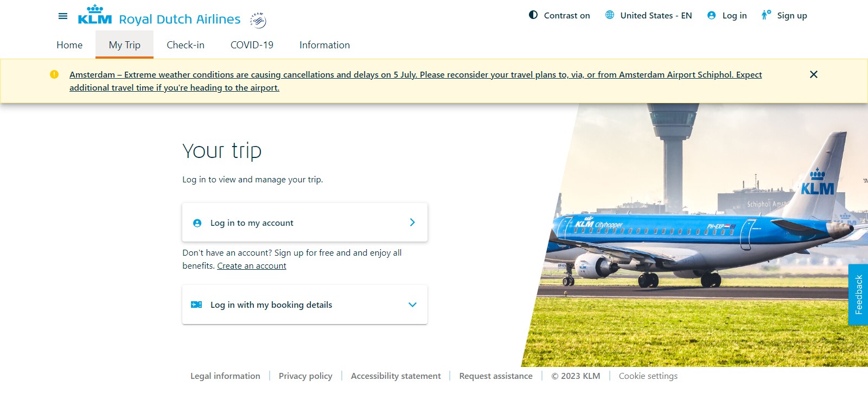The image size is (868, 393).
Task: Open the Privacy policy footer link
Action: tap(305, 376)
